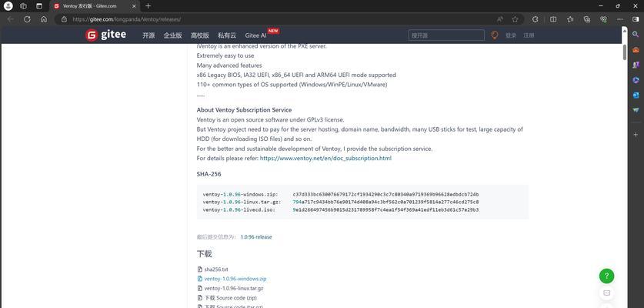Screen dimensions: 644x308
Task: Add this page to favorites star
Action: pos(515,19)
